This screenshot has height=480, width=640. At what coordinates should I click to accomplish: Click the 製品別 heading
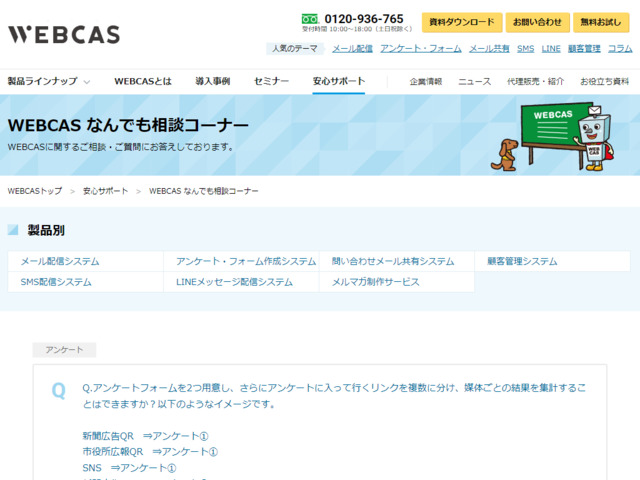[46, 230]
